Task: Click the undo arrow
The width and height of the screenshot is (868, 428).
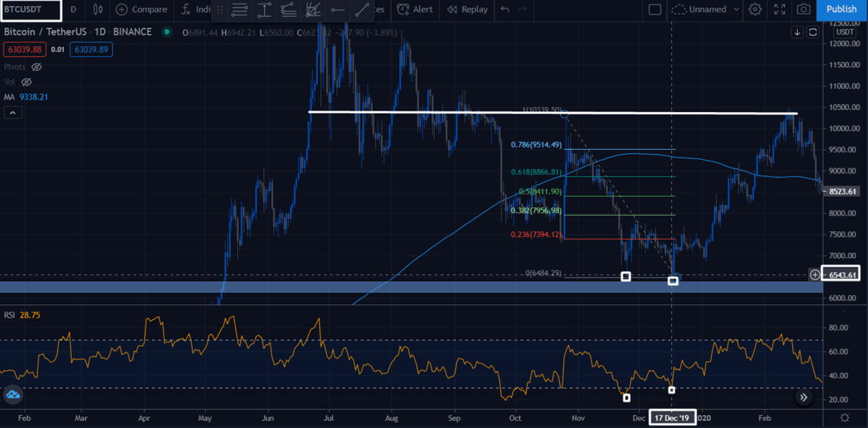Action: coord(505,9)
